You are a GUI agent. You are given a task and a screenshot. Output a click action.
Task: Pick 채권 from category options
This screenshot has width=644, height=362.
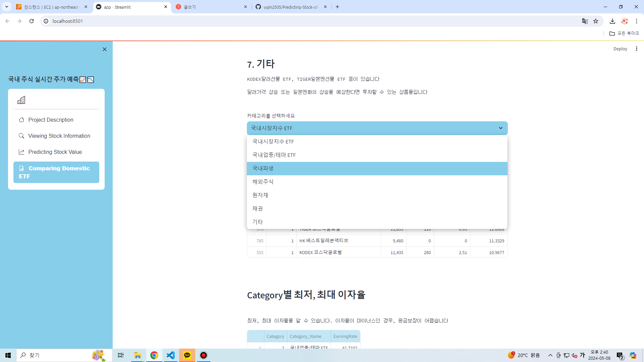pos(258,208)
